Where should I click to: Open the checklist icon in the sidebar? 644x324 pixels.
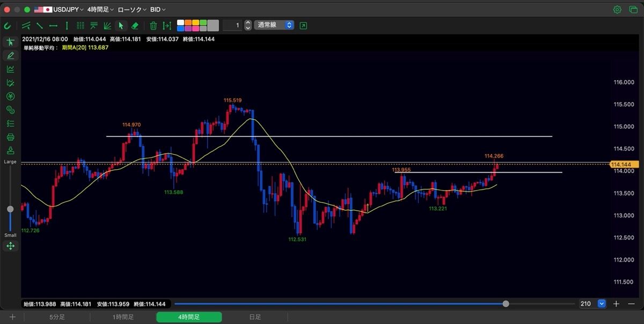(x=10, y=124)
